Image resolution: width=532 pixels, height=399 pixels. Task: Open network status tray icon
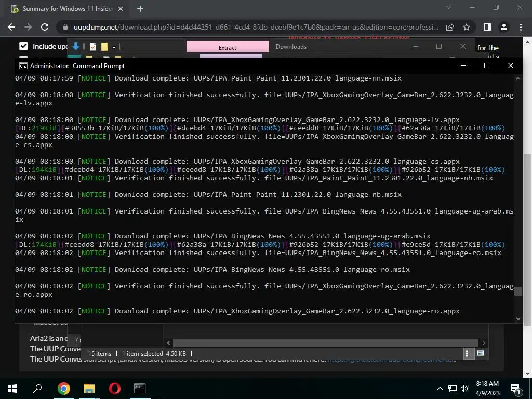(453, 389)
